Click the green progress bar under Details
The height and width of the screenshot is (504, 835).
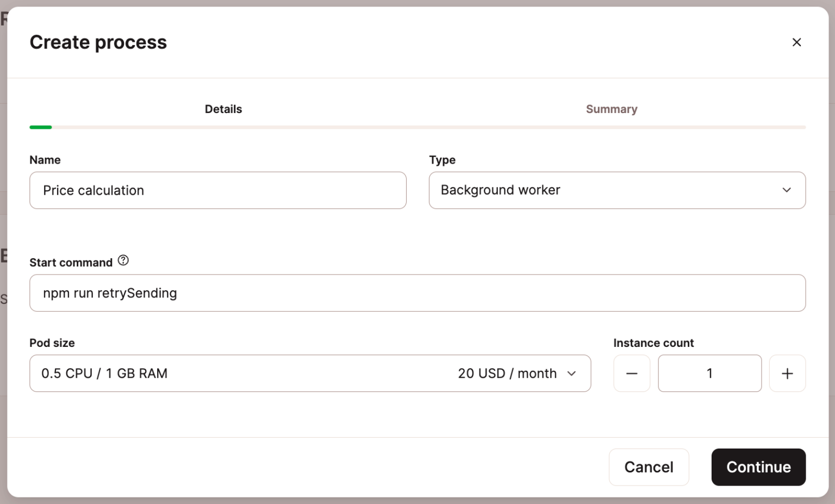(x=41, y=127)
